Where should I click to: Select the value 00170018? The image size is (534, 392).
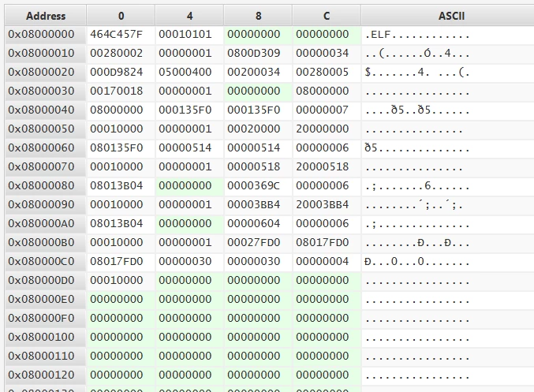(x=116, y=91)
